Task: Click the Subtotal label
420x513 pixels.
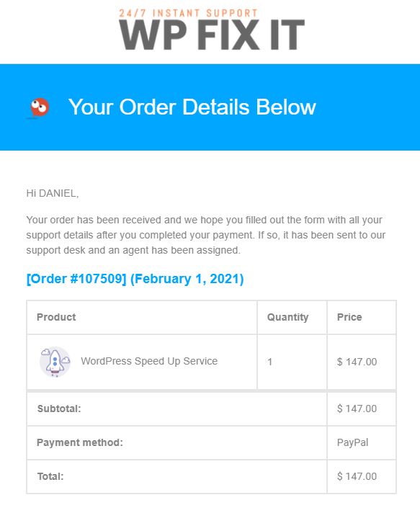Action: 59,409
